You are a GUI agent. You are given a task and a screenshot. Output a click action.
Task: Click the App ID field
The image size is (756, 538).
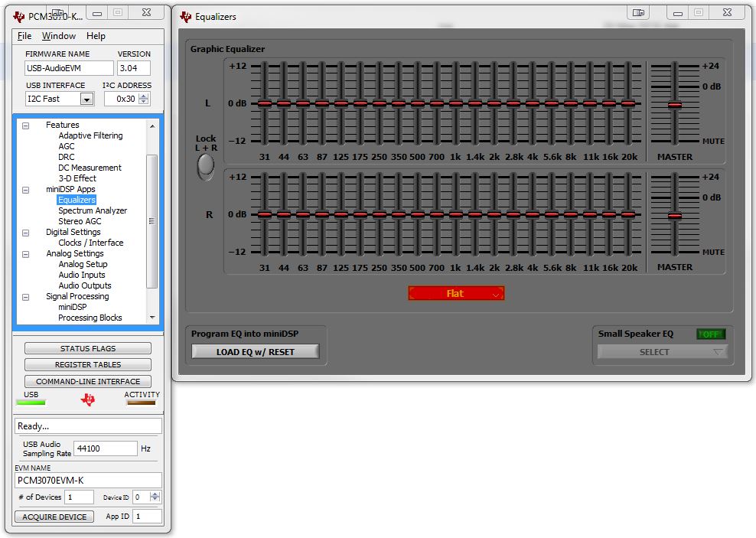(147, 517)
